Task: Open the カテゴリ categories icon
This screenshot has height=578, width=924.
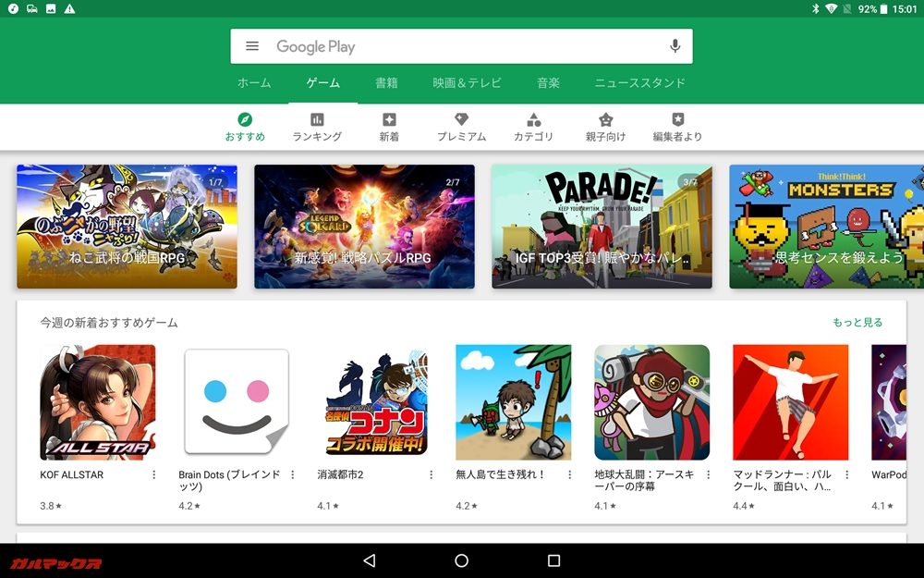Action: [533, 120]
